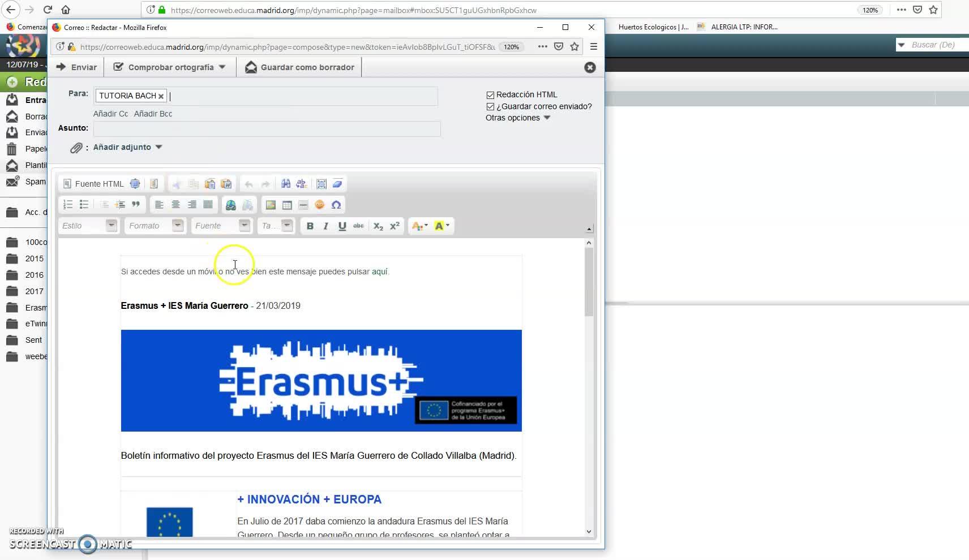
Task: Click the insert link globe icon
Action: pos(231,205)
